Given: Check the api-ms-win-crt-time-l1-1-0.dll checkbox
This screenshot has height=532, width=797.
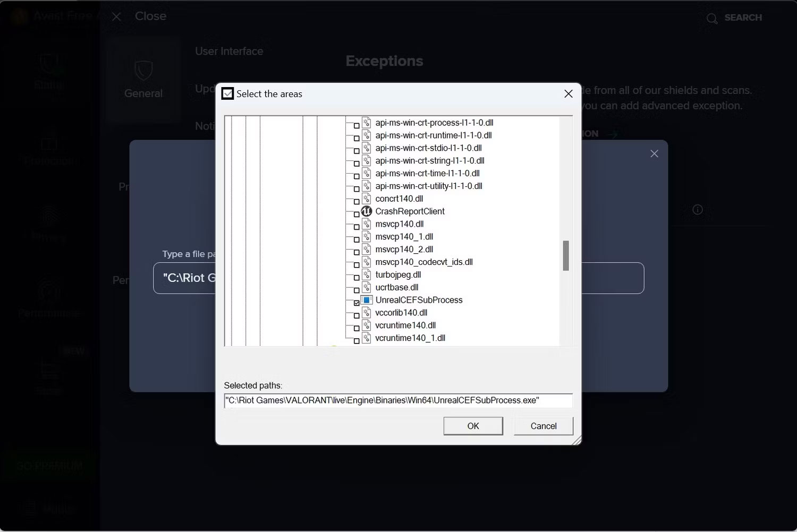Looking at the screenshot, I should click(x=357, y=176).
